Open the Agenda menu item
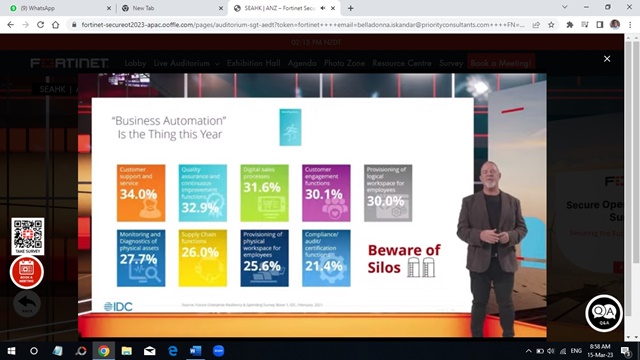The height and width of the screenshot is (360, 640). point(302,63)
